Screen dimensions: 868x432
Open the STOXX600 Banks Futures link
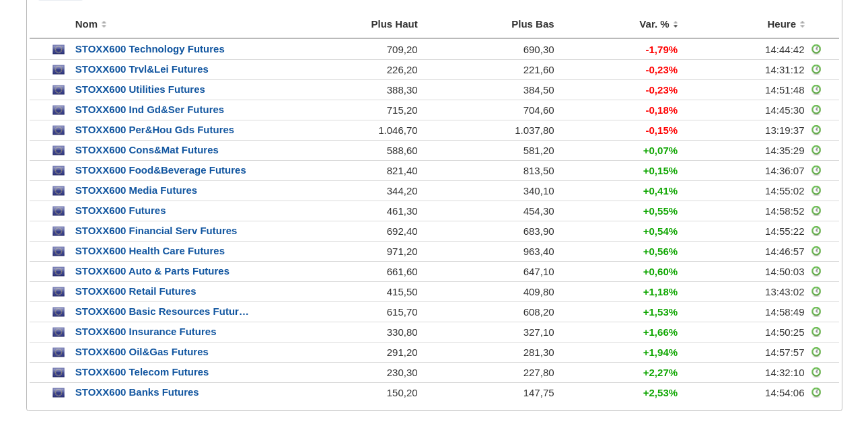(x=137, y=392)
